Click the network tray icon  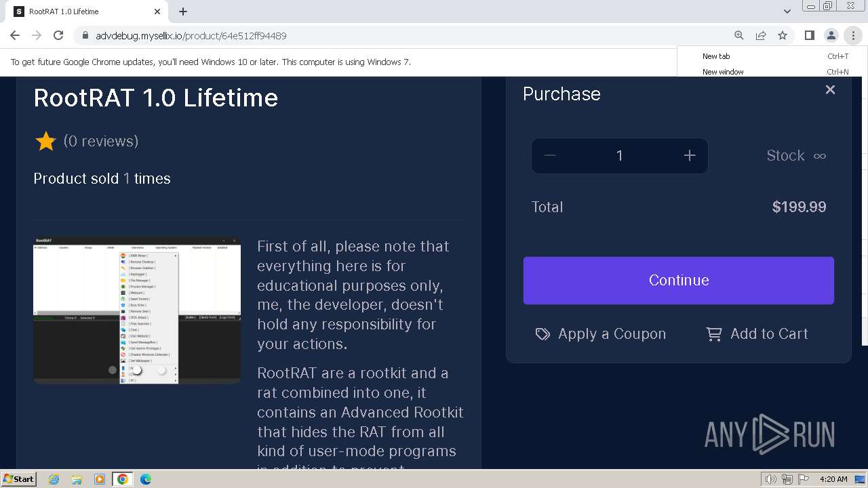[787, 479]
